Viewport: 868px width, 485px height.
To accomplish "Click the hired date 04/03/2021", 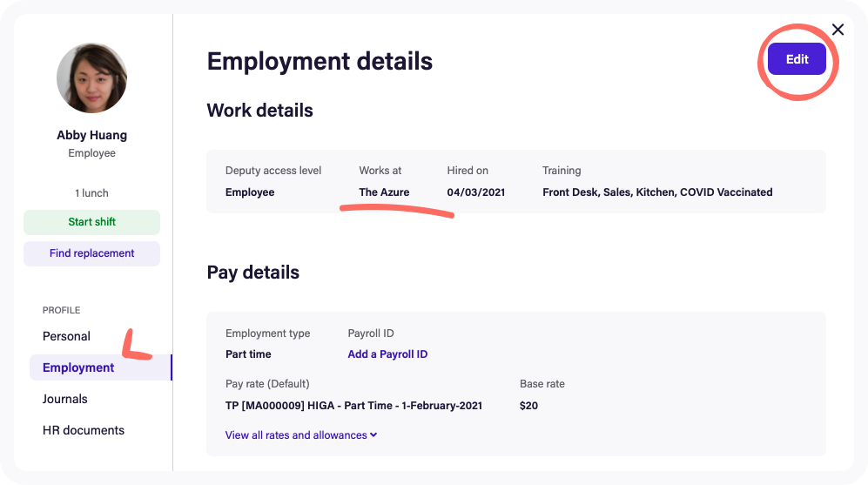I will [475, 192].
